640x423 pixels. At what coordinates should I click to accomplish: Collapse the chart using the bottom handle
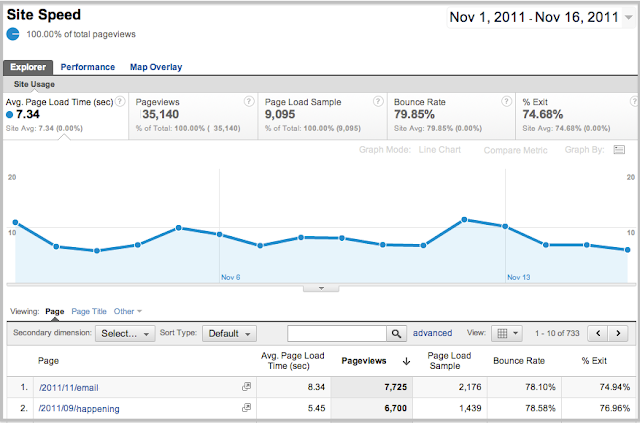(321, 287)
